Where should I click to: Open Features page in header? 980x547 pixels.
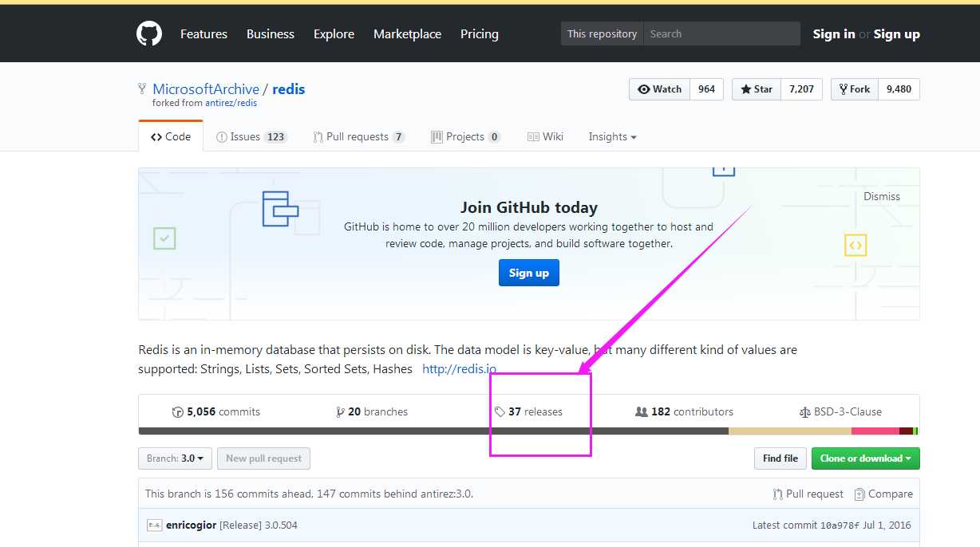[x=204, y=33]
